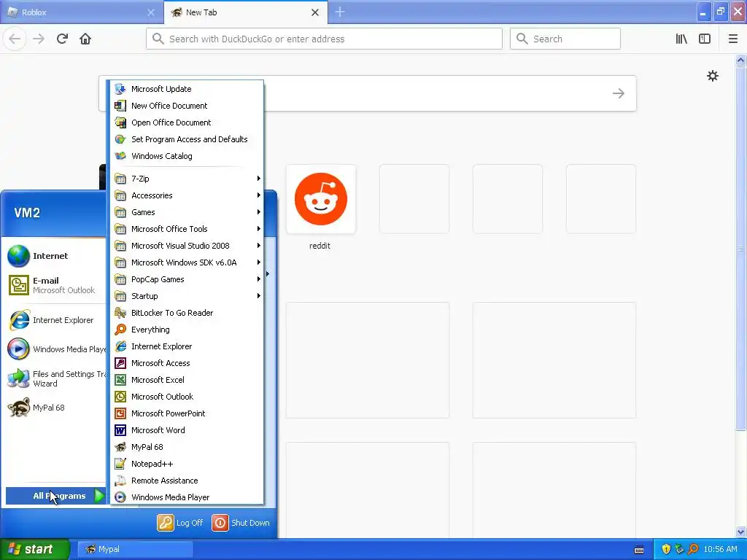Select Mypal taskbar button
Image resolution: width=747 pixels, height=560 pixels.
135,549
